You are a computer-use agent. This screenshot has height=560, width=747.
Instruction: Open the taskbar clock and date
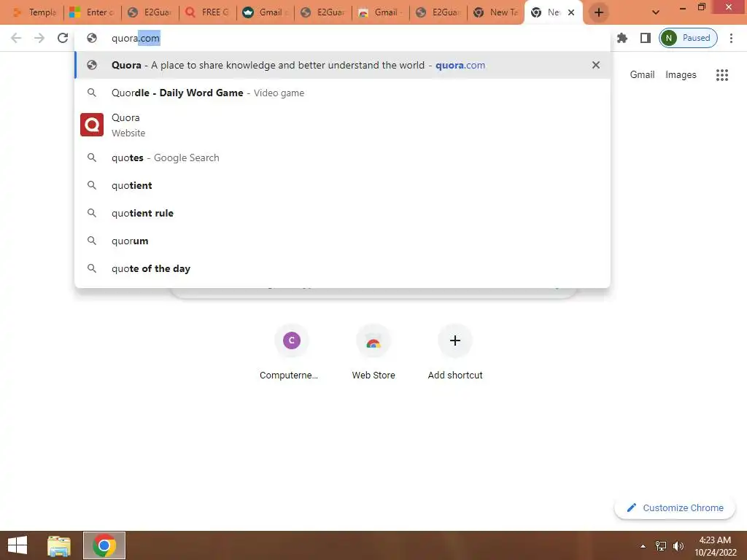point(715,546)
